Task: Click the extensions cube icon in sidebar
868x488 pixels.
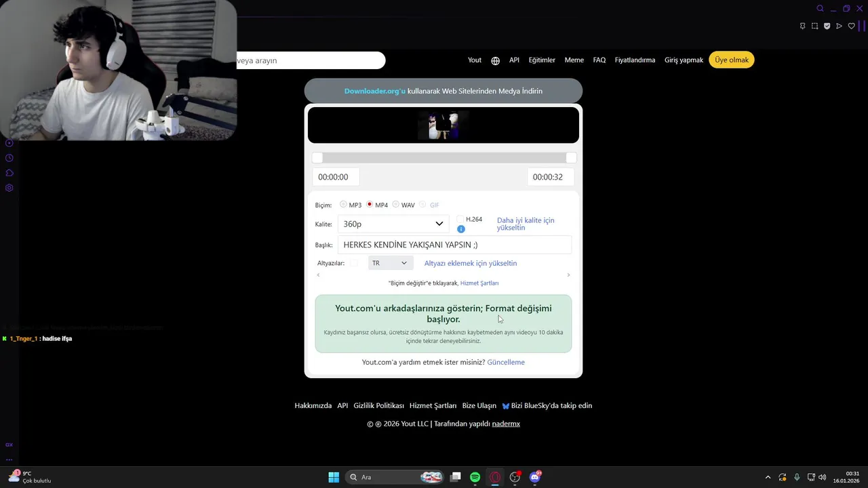Action: point(9,173)
